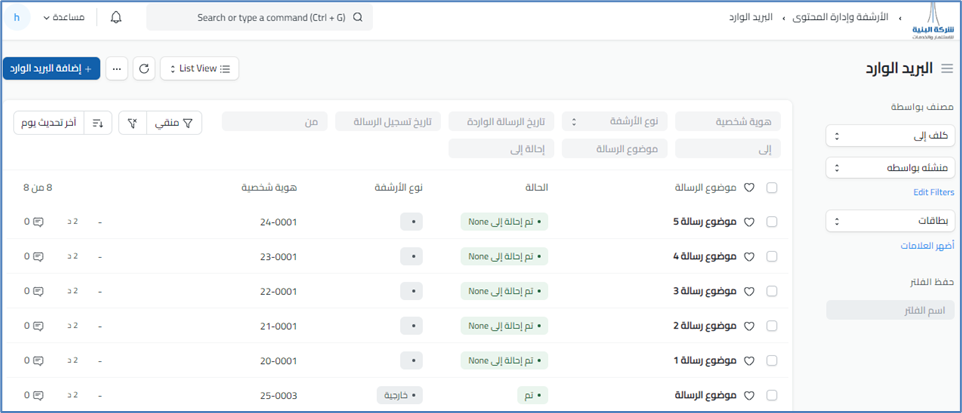Click the إحالة إلى filter field

point(501,149)
